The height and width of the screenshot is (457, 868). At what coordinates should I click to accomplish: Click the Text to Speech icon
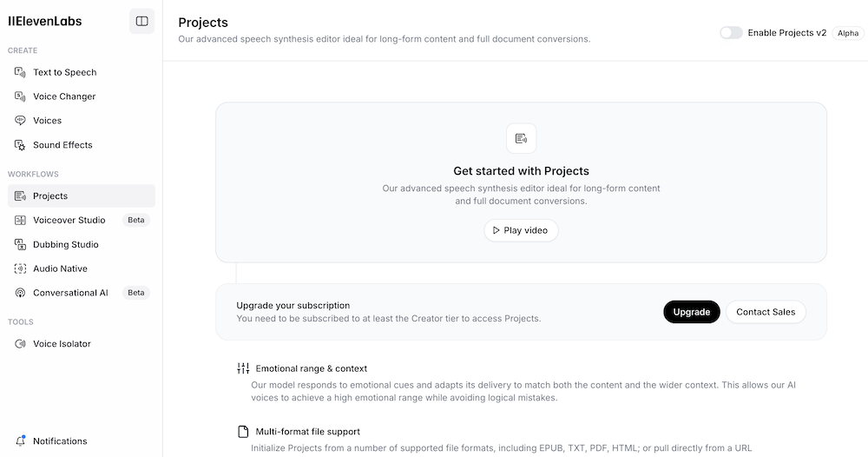tap(20, 72)
